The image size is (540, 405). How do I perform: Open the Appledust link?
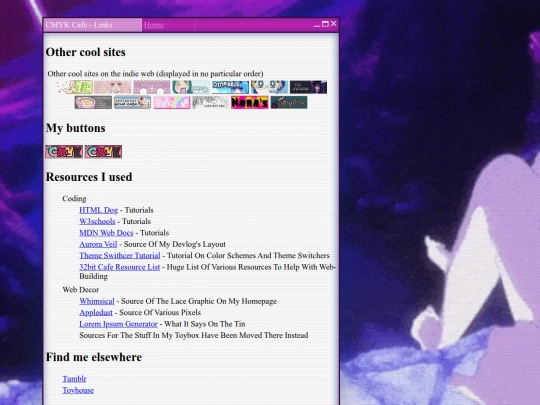(x=96, y=312)
